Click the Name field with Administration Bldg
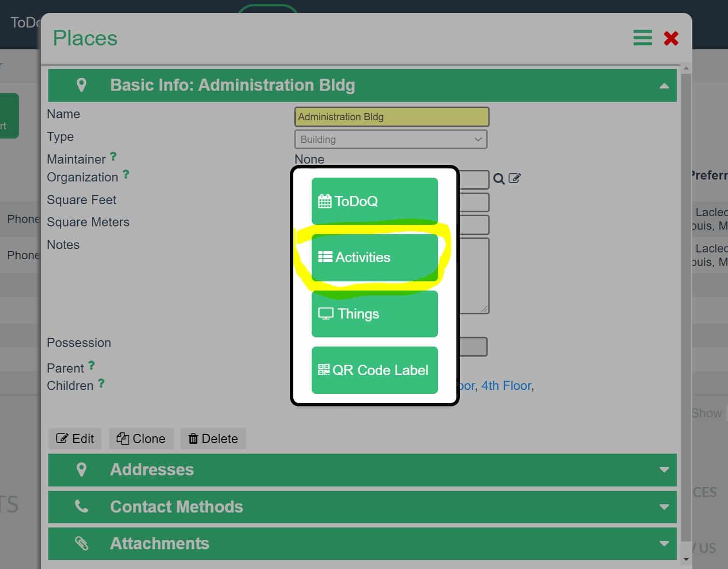Screen dimensions: 728x569 (x=392, y=117)
